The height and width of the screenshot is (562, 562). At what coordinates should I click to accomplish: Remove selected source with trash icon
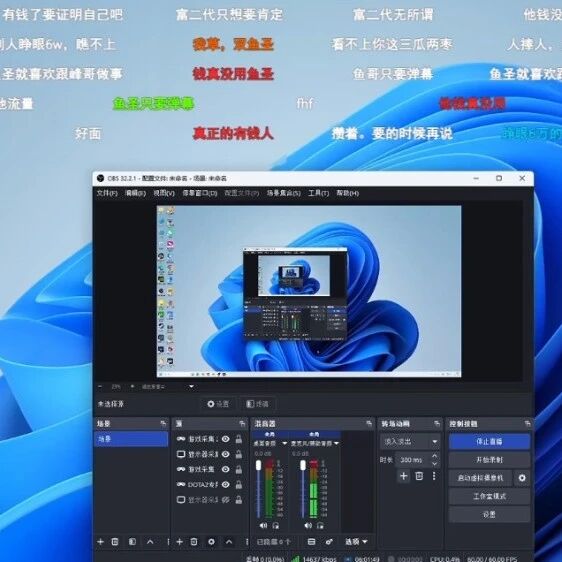(x=194, y=542)
